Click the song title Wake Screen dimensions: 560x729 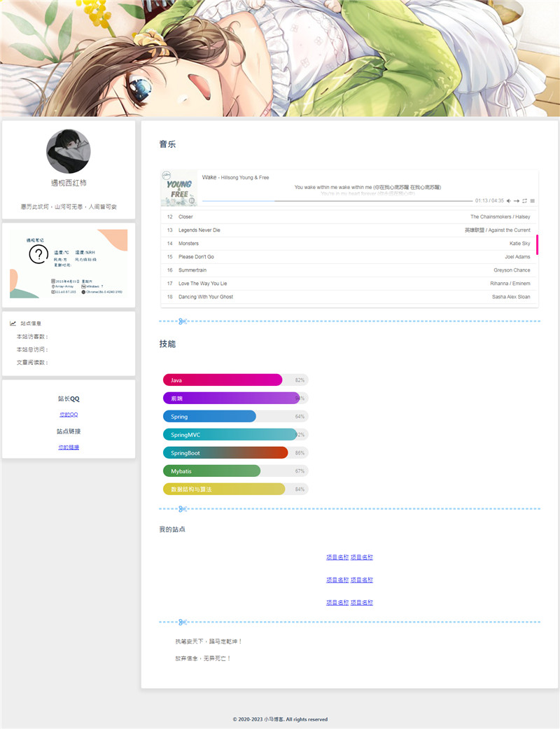tap(209, 177)
